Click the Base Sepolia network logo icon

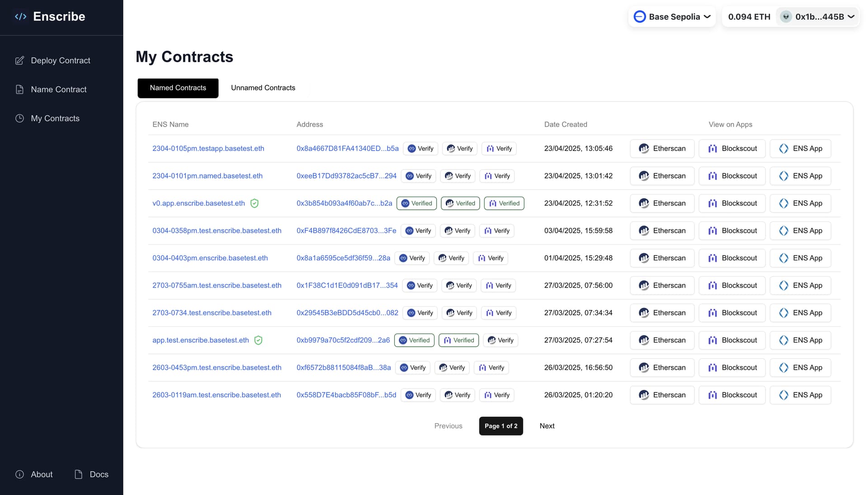click(x=639, y=17)
